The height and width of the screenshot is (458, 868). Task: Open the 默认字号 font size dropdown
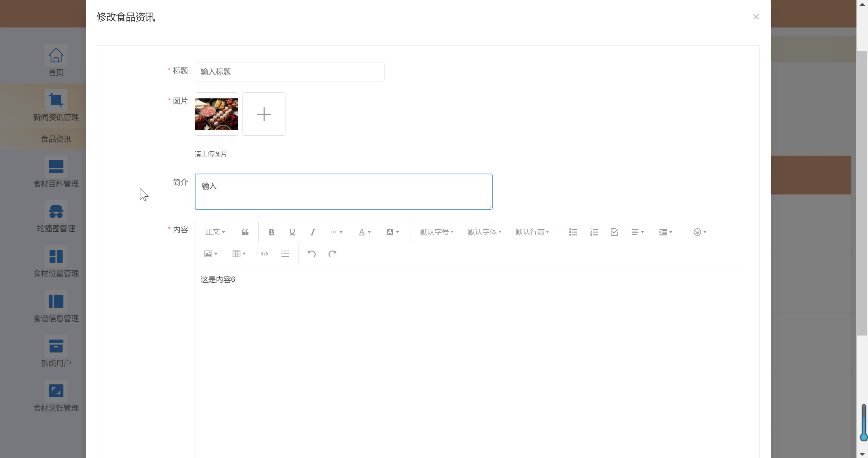tap(436, 232)
